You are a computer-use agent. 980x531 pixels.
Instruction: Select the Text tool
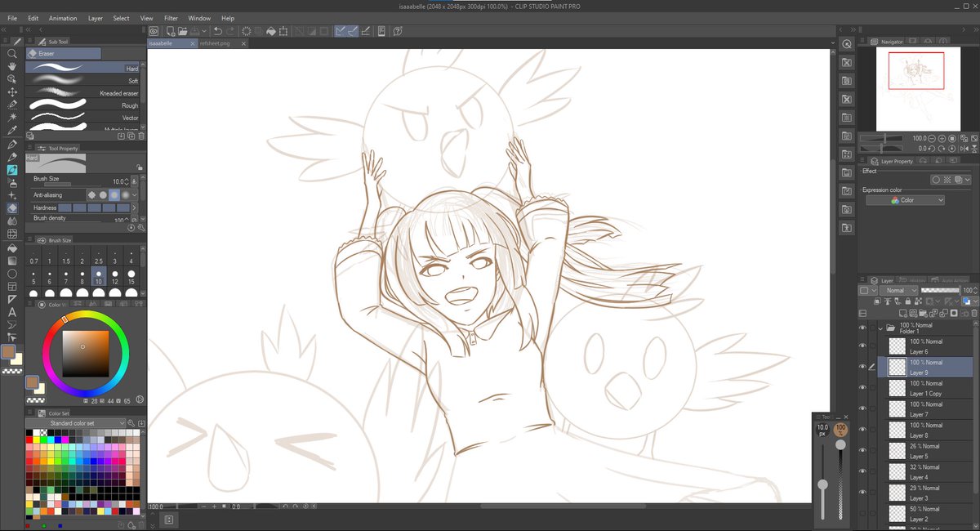[12, 311]
